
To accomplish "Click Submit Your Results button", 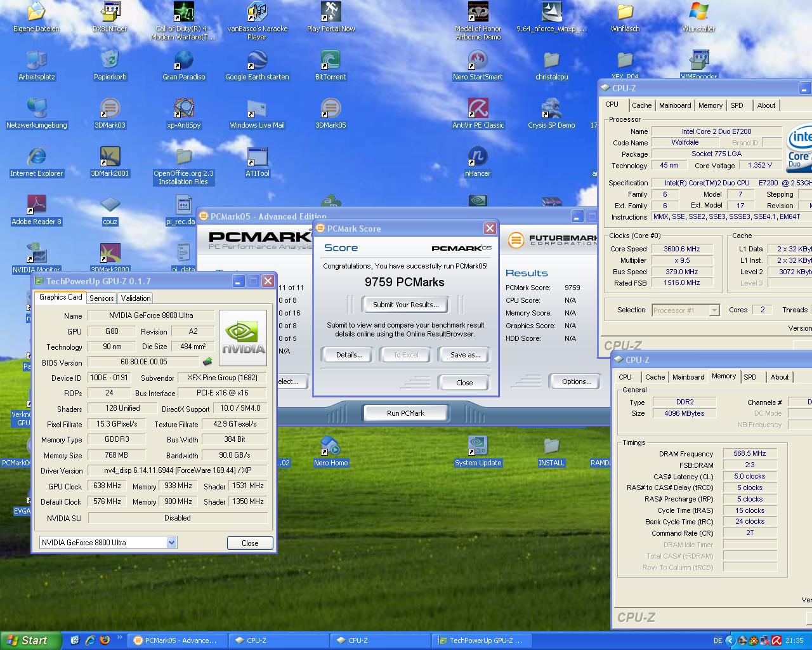I will coord(405,305).
